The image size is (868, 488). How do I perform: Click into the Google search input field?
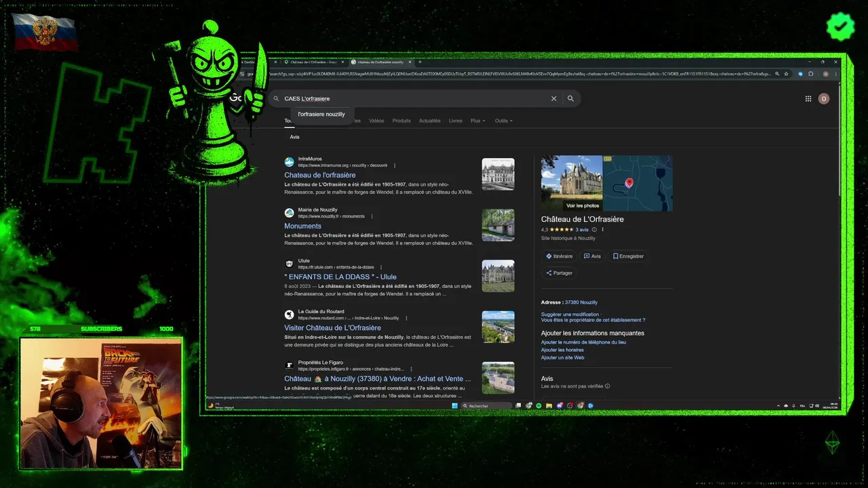pos(414,98)
